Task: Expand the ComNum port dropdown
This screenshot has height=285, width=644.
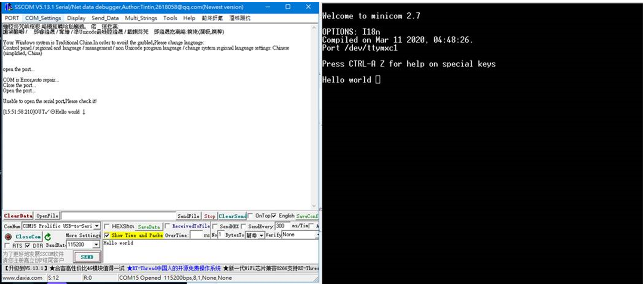Action: (97, 226)
